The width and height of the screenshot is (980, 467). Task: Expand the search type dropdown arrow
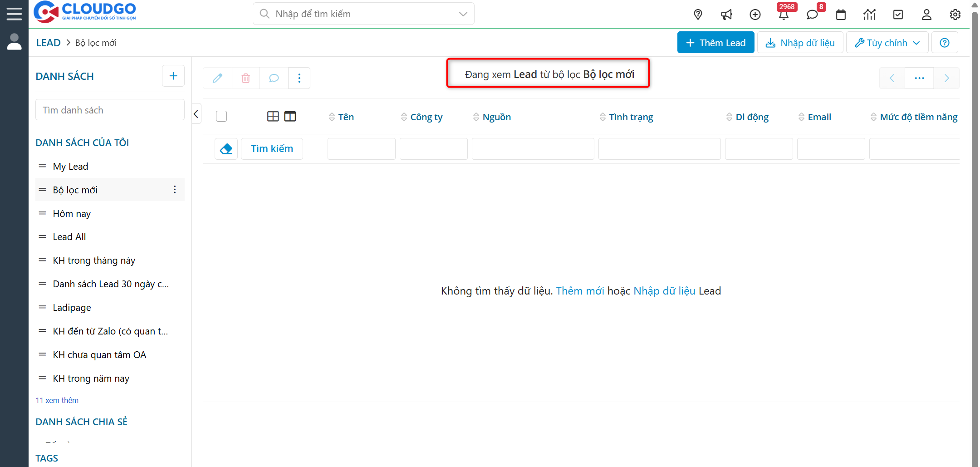click(x=463, y=14)
